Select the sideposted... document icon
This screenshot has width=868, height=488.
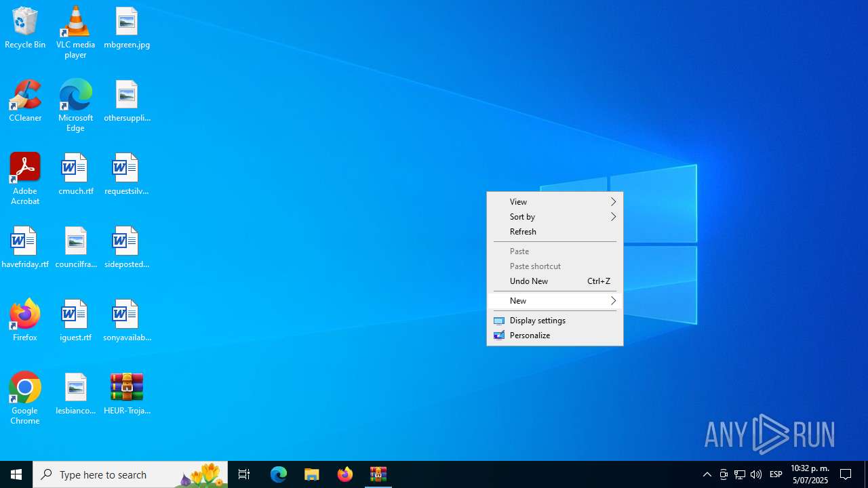pos(127,247)
